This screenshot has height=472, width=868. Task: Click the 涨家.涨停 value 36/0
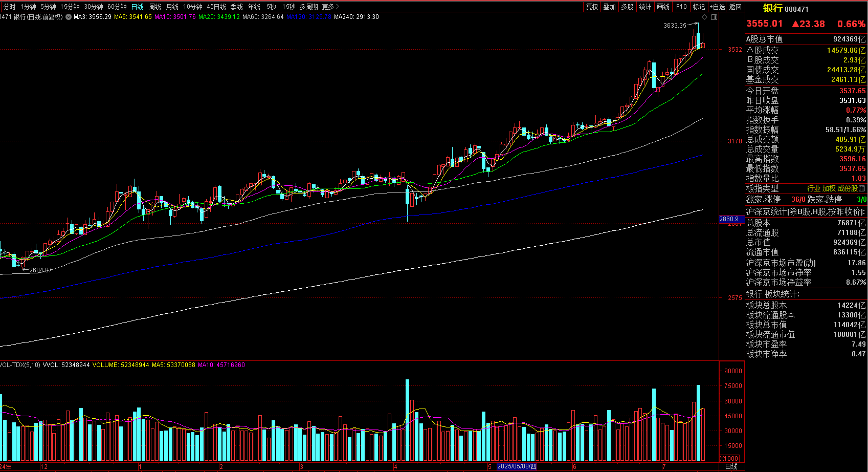coord(798,200)
